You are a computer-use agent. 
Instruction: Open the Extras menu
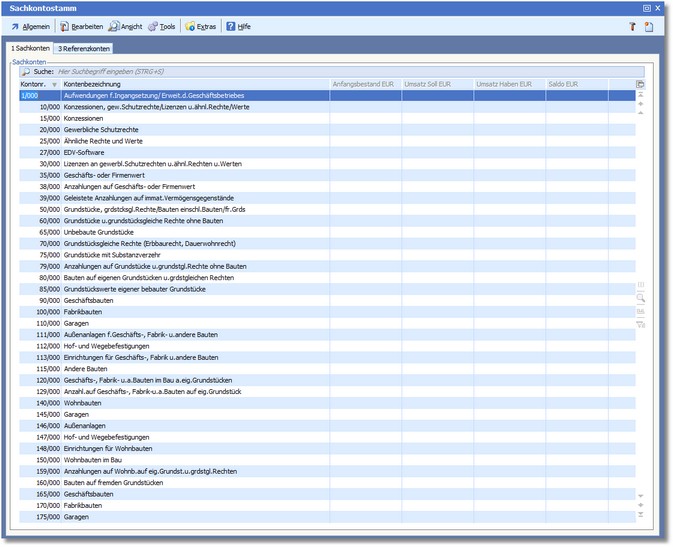pyautogui.click(x=200, y=26)
